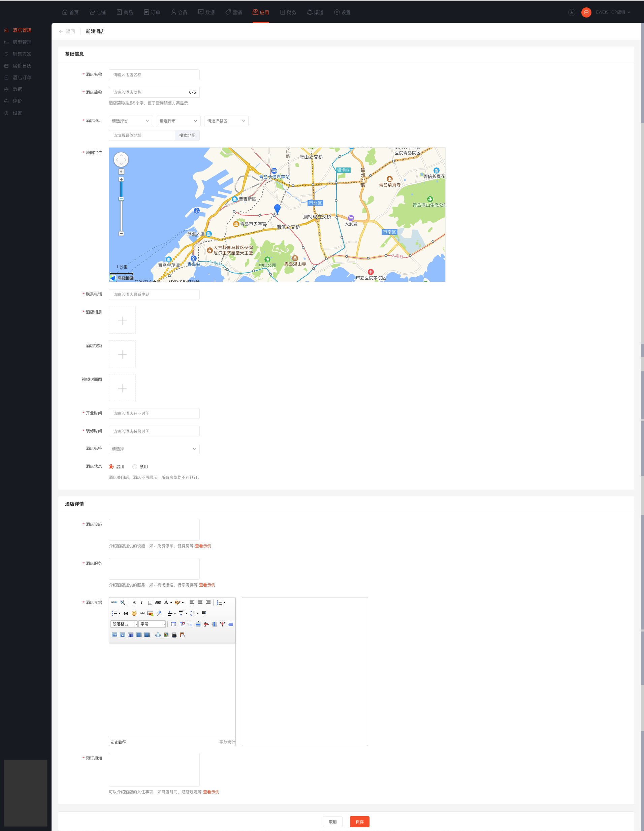Apply strikethrough formatting in editor

(158, 602)
